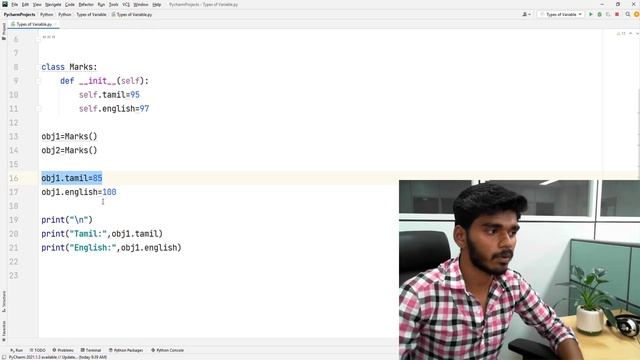Open the Favorites tool window

[4, 331]
